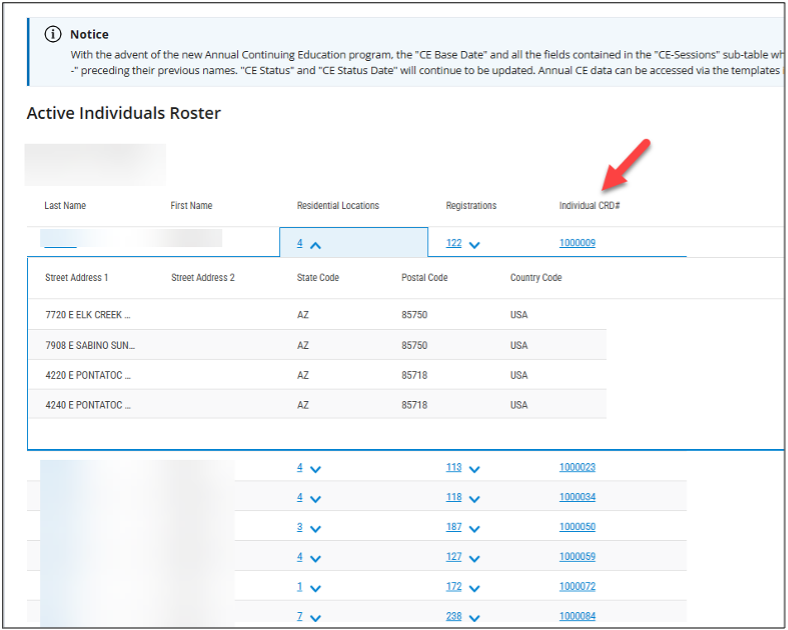Click the chevron beside 118 registrations
The height and width of the screenshot is (630, 788).
(x=474, y=498)
